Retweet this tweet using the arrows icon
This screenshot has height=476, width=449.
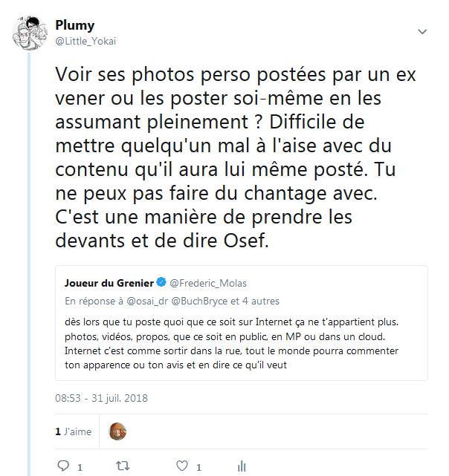pyautogui.click(x=123, y=466)
